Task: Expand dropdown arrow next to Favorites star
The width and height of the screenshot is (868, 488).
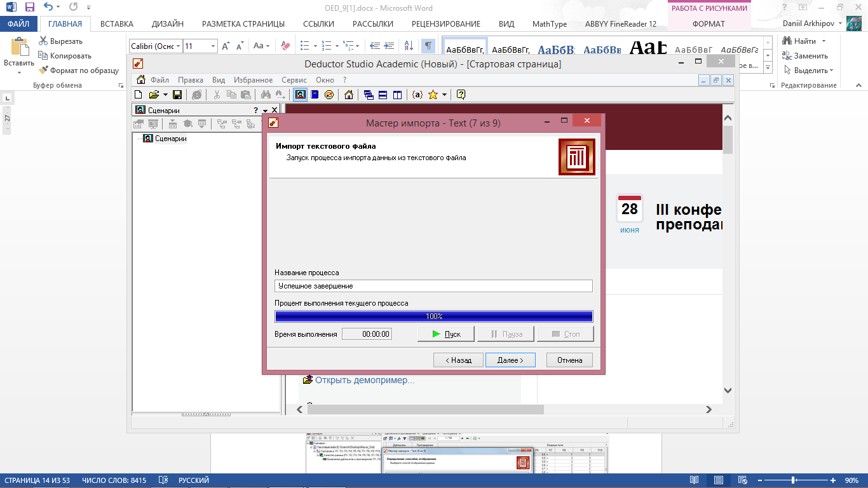Action: 444,95
